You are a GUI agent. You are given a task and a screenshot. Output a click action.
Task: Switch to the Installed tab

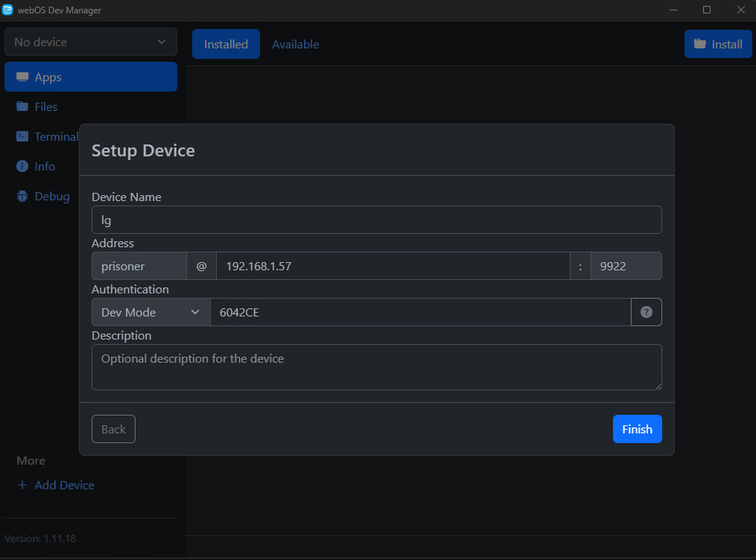226,44
